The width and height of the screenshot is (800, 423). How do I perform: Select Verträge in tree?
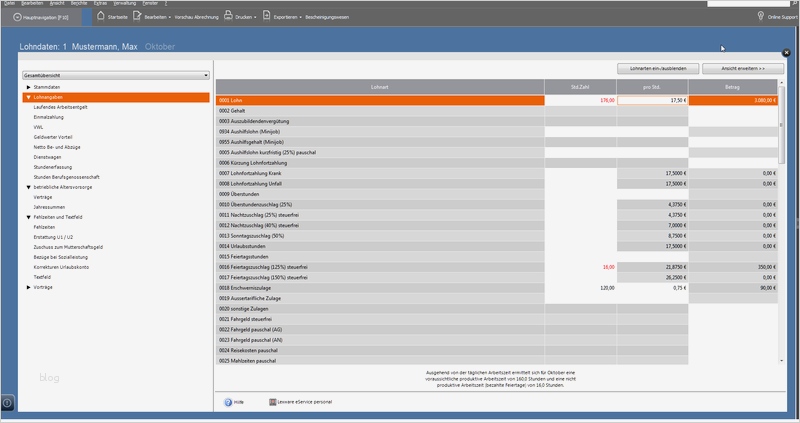click(43, 197)
